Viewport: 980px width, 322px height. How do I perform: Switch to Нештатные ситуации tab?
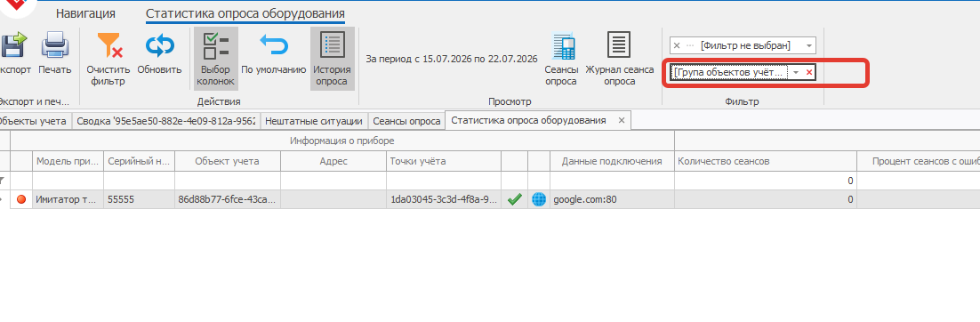(314, 121)
